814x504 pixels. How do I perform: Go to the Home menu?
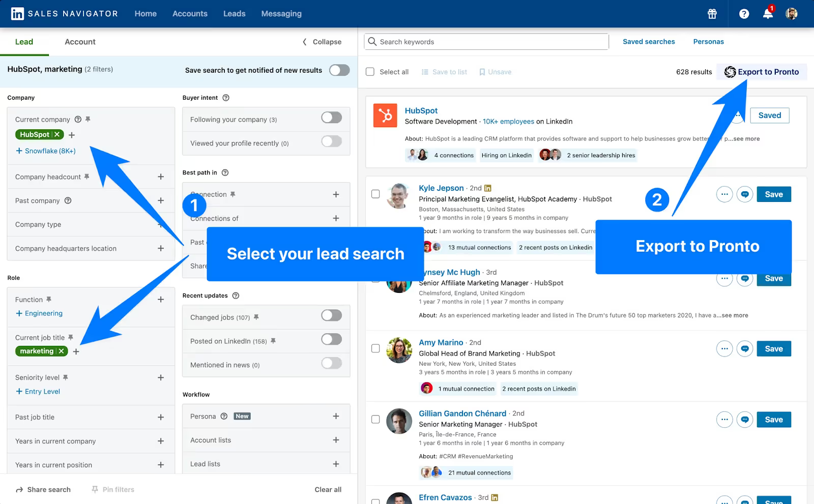[x=146, y=14]
